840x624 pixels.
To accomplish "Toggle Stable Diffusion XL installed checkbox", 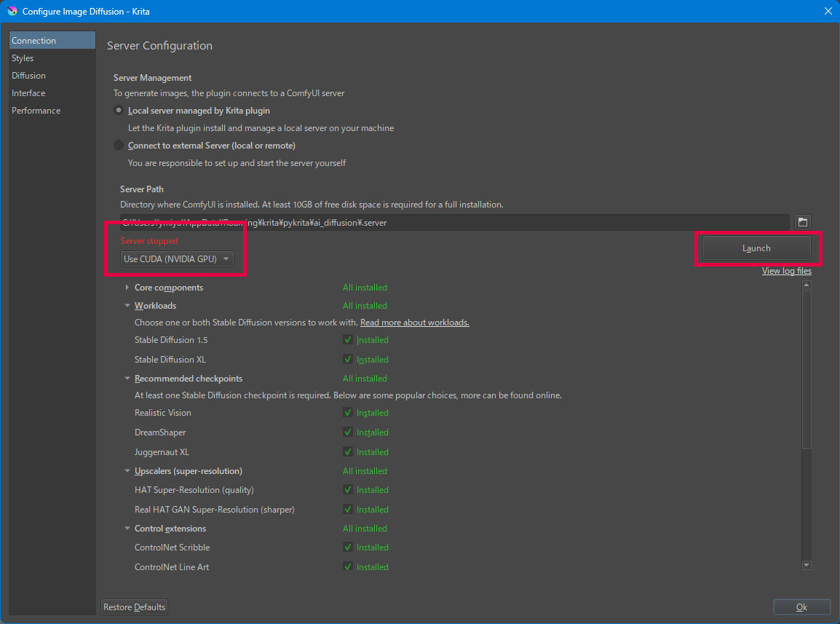I will pos(348,359).
